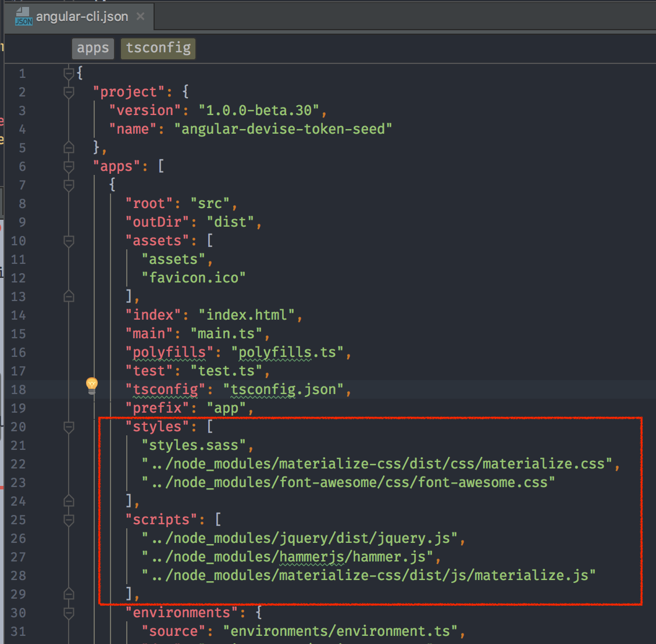The width and height of the screenshot is (656, 644).
Task: Click the underlined "polyfills" key on line 16
Action: coord(167,352)
